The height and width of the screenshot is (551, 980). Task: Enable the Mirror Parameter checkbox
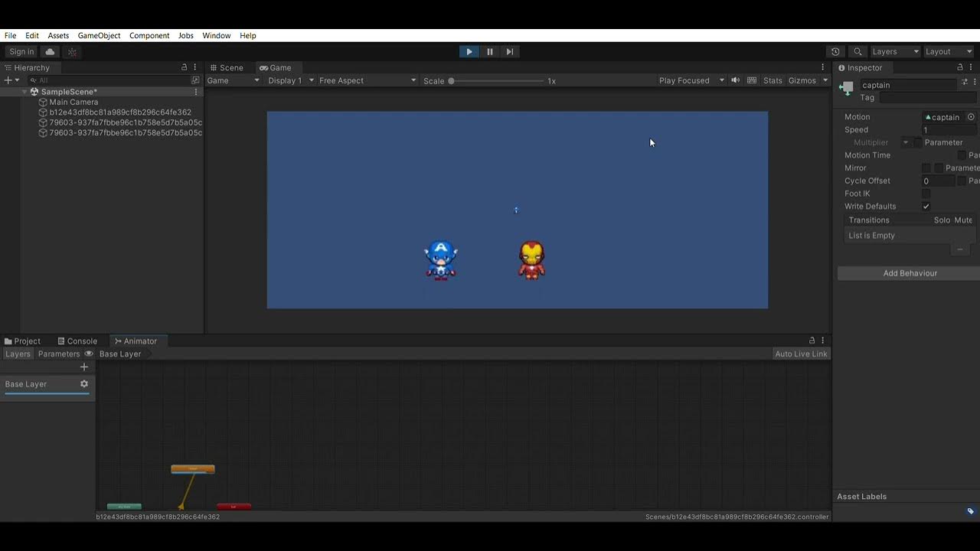pyautogui.click(x=939, y=168)
